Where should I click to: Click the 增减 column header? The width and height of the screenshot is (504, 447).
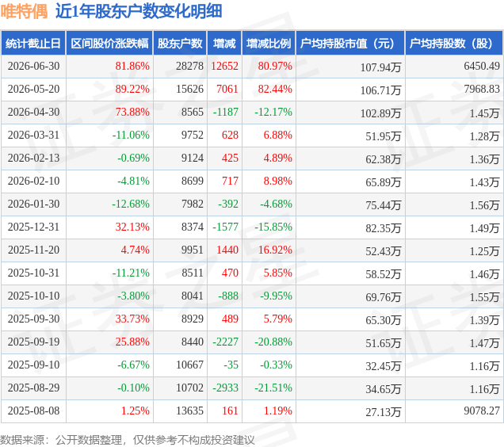click(x=224, y=43)
